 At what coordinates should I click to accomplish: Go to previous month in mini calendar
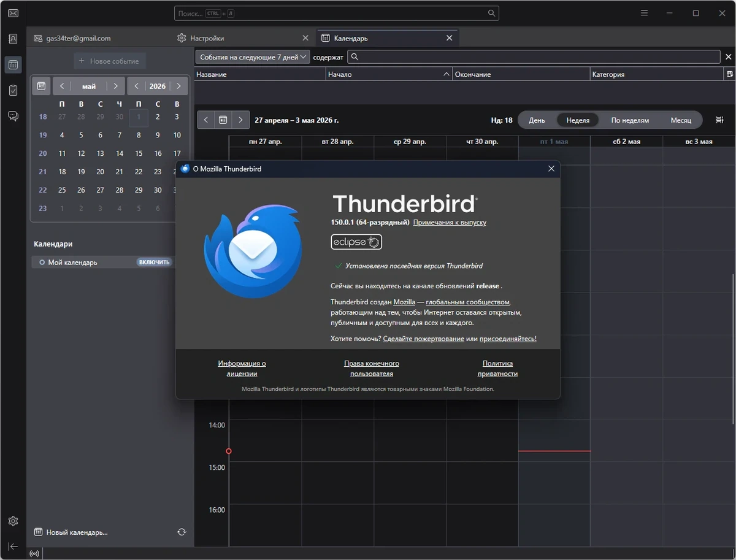pyautogui.click(x=62, y=86)
